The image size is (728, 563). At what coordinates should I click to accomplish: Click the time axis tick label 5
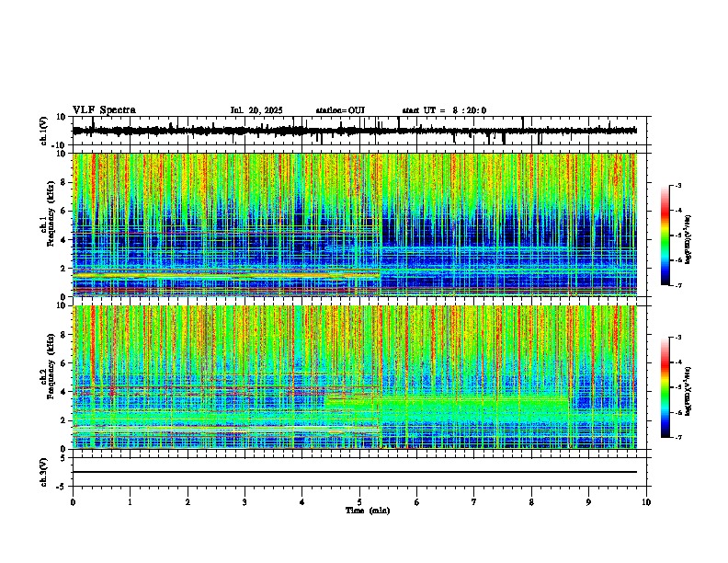pyautogui.click(x=359, y=502)
